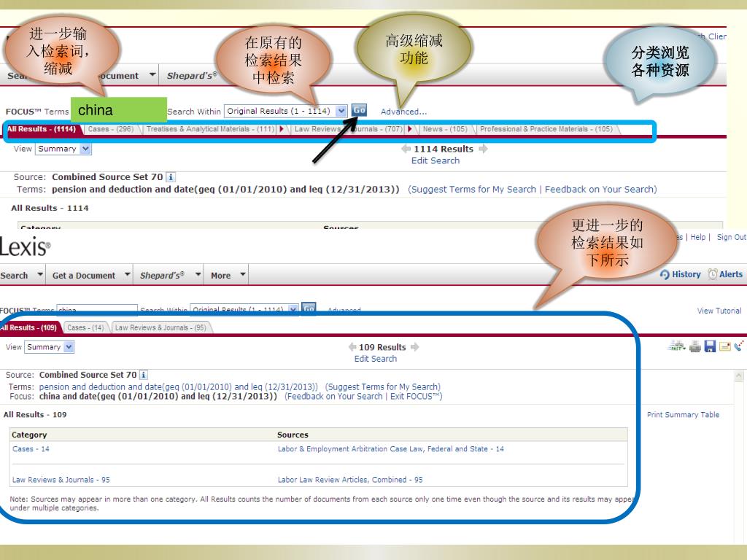
Task: Click FOCUS Terms input field in lower window
Action: pos(97,309)
